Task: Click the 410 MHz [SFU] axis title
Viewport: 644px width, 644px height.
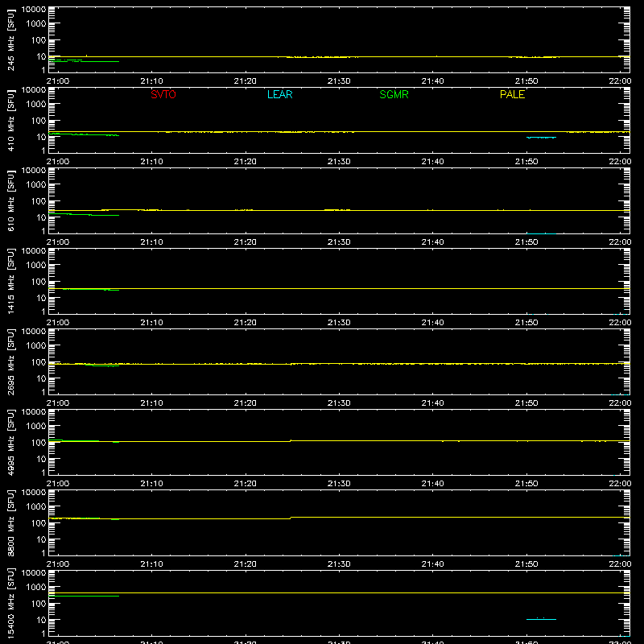Action: tap(10, 120)
